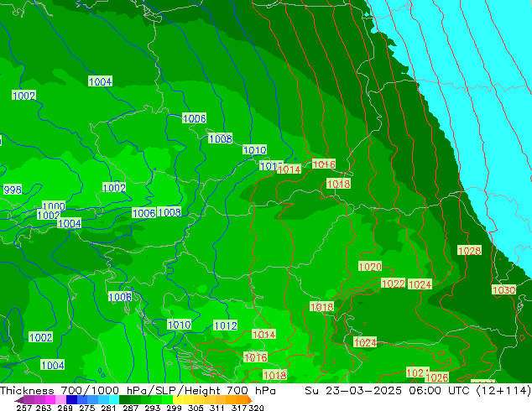Click the legend value 275
The width and height of the screenshot is (532, 411).
pos(87,408)
